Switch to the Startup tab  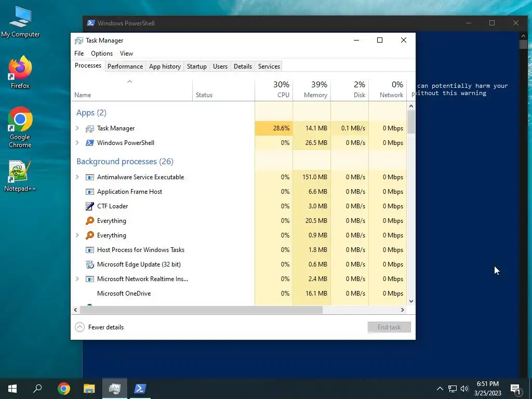point(197,66)
